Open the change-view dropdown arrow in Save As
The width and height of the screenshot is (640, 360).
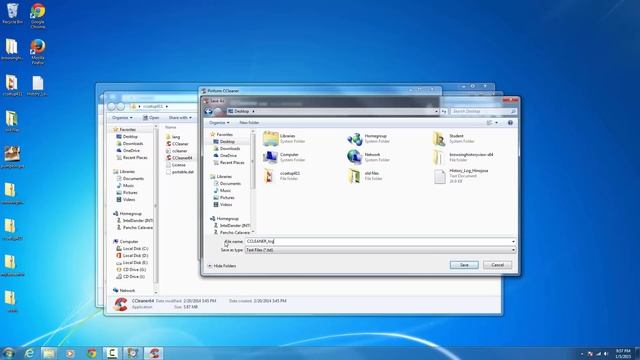(x=496, y=122)
